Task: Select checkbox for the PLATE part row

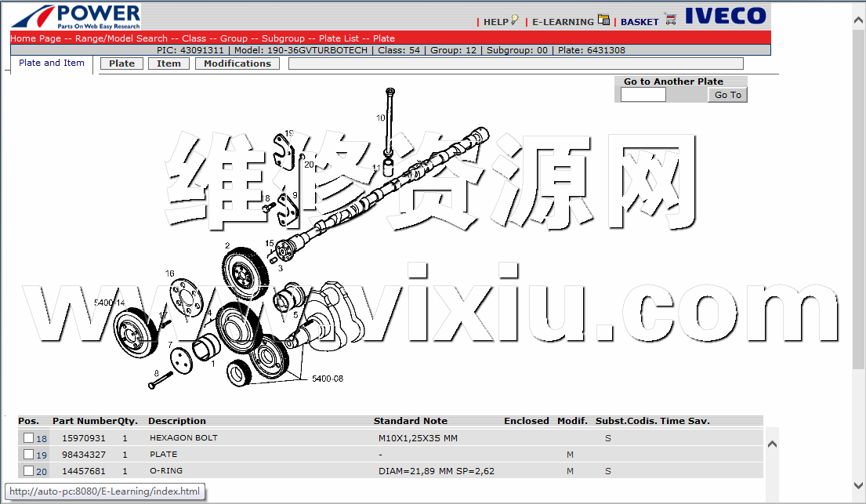Action: [x=28, y=455]
